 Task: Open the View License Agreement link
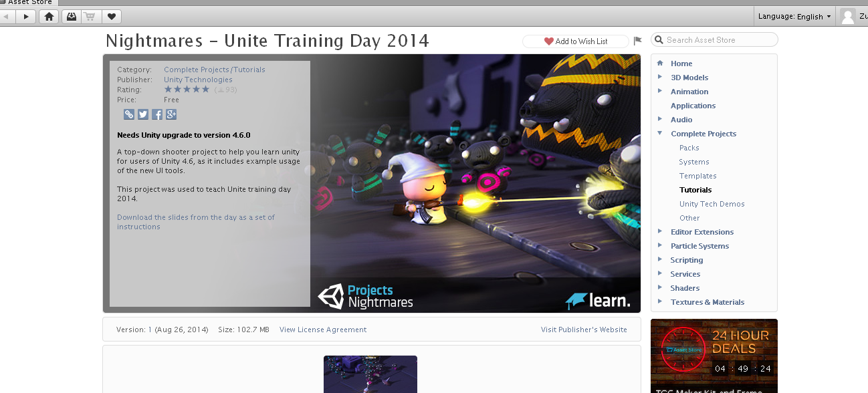[323, 329]
